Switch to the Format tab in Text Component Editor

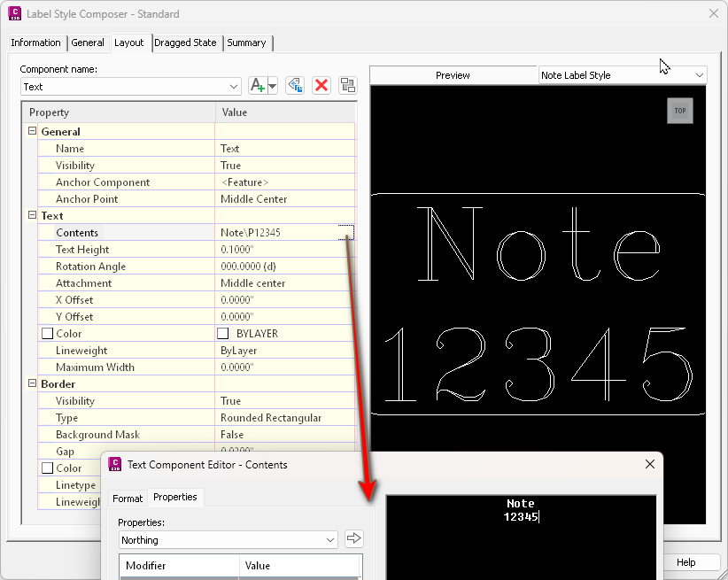tap(128, 499)
